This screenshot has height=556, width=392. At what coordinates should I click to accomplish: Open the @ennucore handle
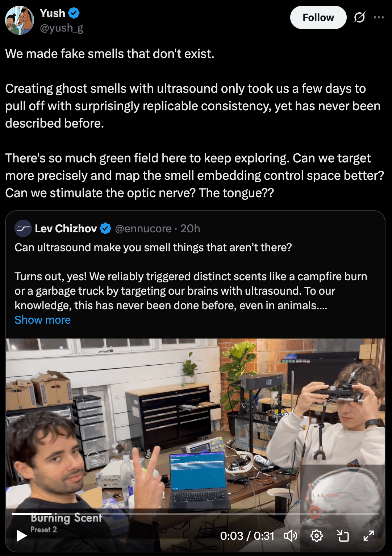point(143,229)
